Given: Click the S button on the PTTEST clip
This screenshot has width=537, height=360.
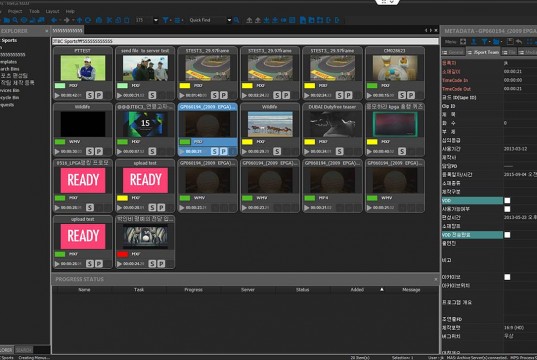Looking at the screenshot, I should click(90, 95).
